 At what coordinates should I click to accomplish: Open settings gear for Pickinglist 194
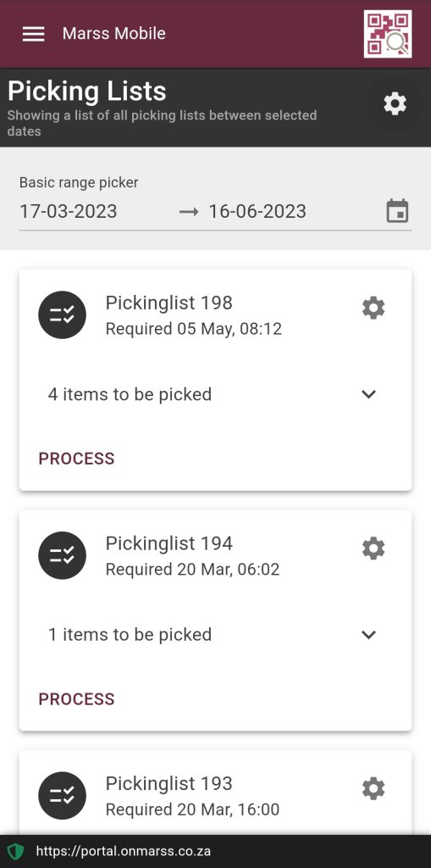(x=373, y=548)
